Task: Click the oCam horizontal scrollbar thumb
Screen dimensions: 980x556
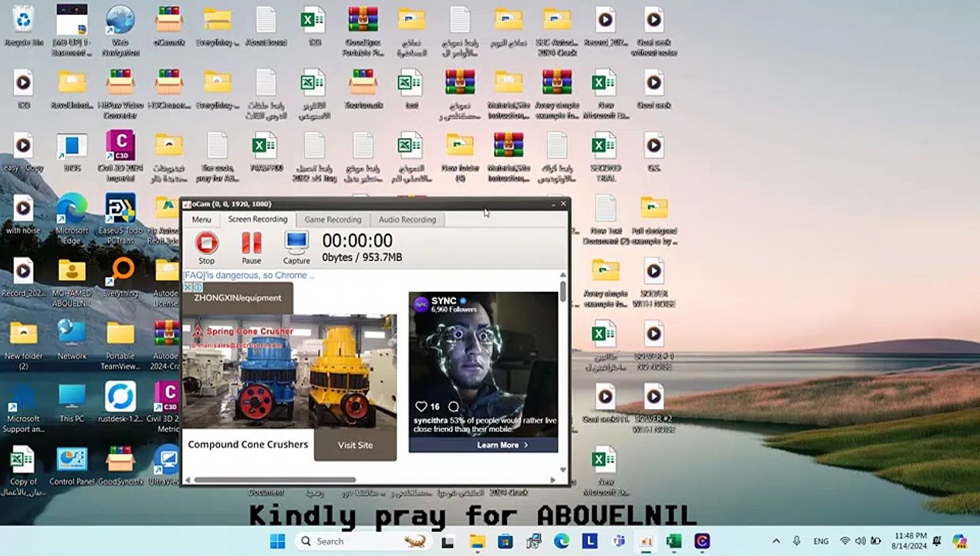Action: tap(274, 480)
